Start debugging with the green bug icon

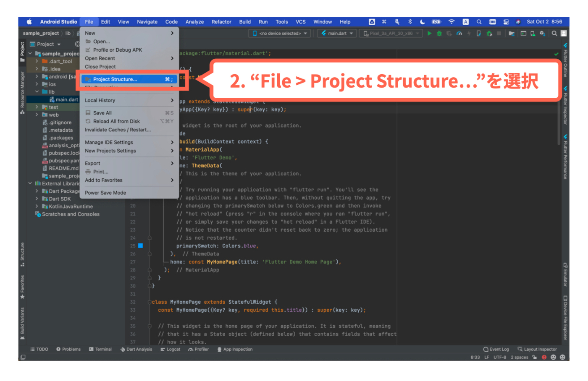439,34
